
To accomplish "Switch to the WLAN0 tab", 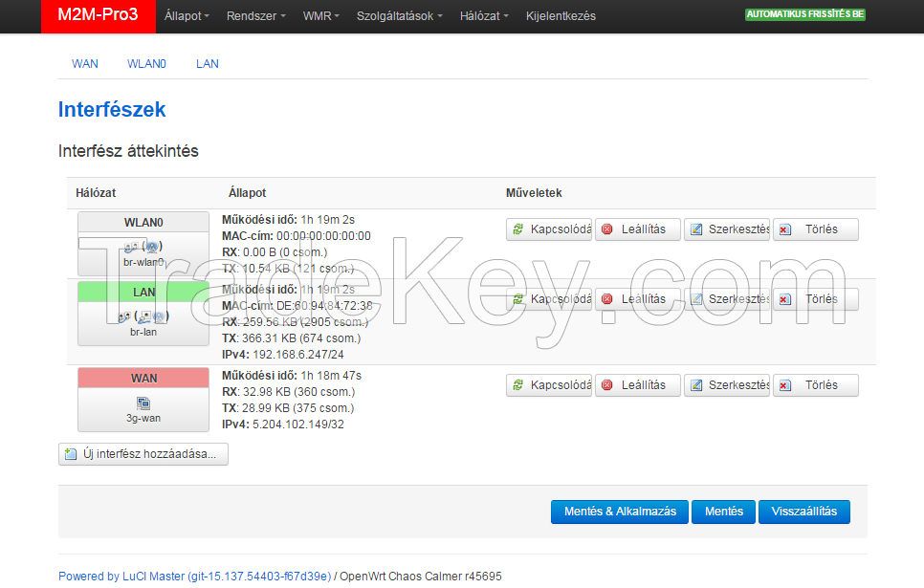I will tap(146, 64).
